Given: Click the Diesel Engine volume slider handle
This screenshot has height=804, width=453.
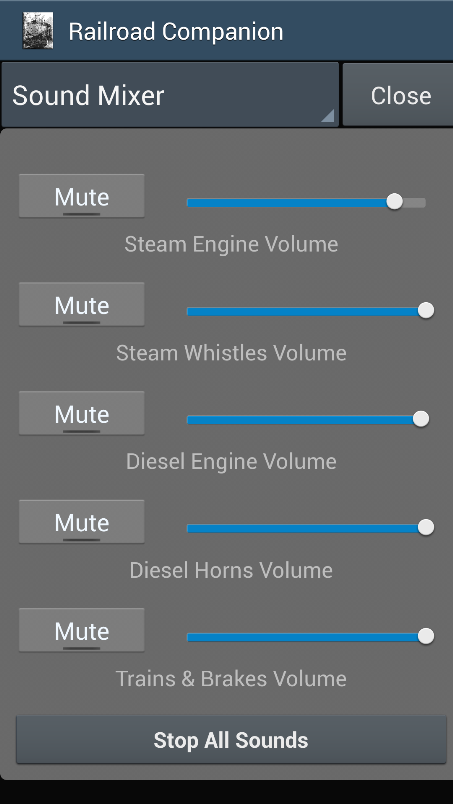Looking at the screenshot, I should [x=421, y=419].
